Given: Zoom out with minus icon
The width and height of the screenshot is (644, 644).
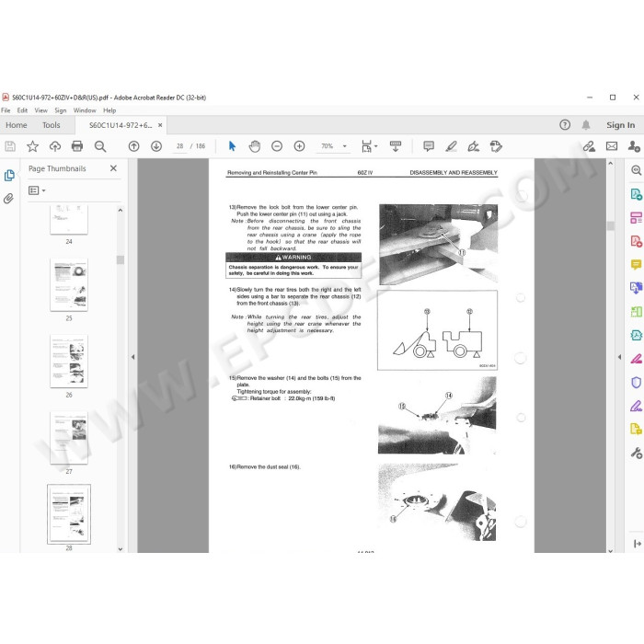Looking at the screenshot, I should point(277,146).
